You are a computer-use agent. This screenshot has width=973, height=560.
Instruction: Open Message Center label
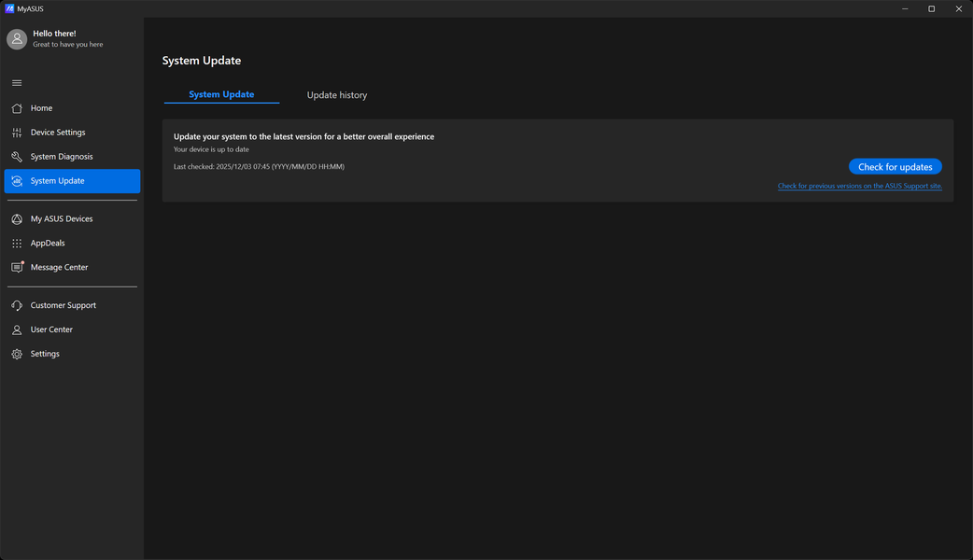click(x=59, y=267)
